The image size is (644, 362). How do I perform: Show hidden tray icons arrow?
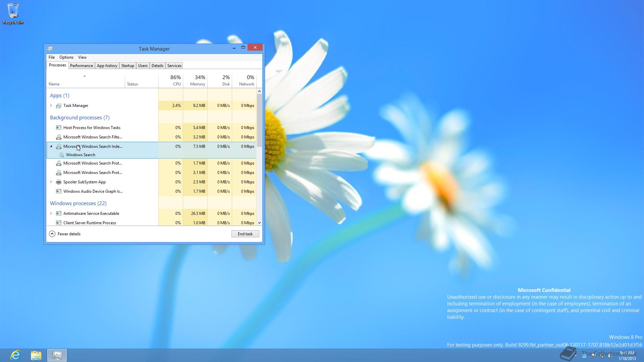click(576, 356)
